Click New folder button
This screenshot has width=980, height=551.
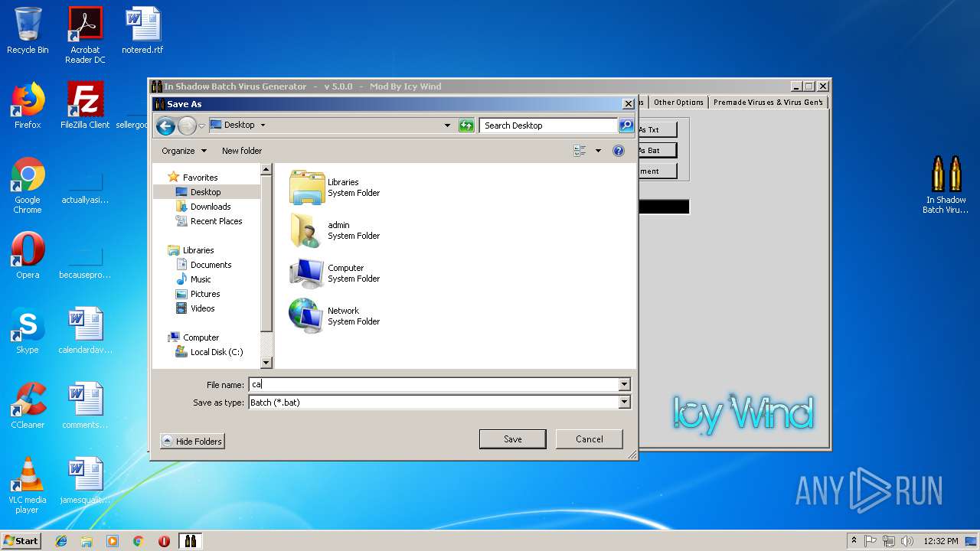[242, 151]
